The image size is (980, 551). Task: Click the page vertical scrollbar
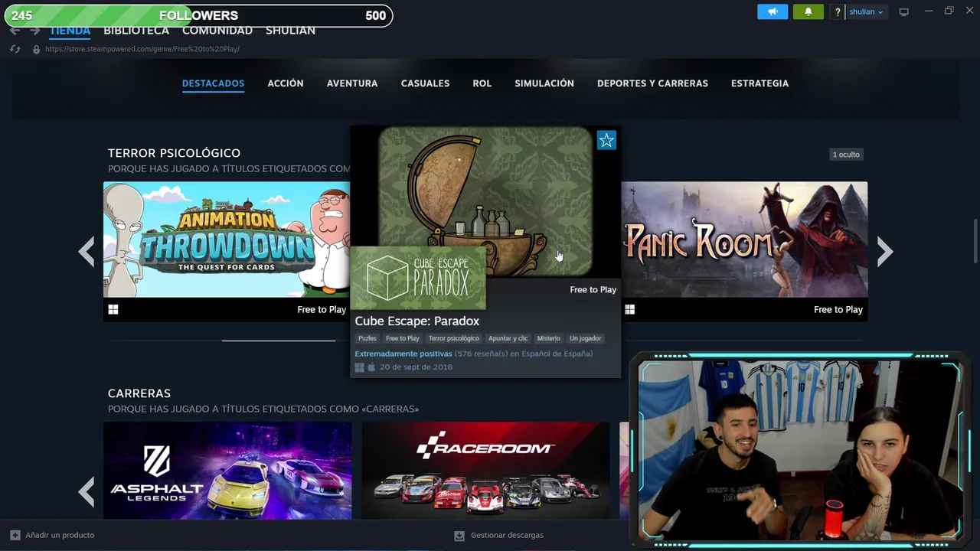click(975, 241)
